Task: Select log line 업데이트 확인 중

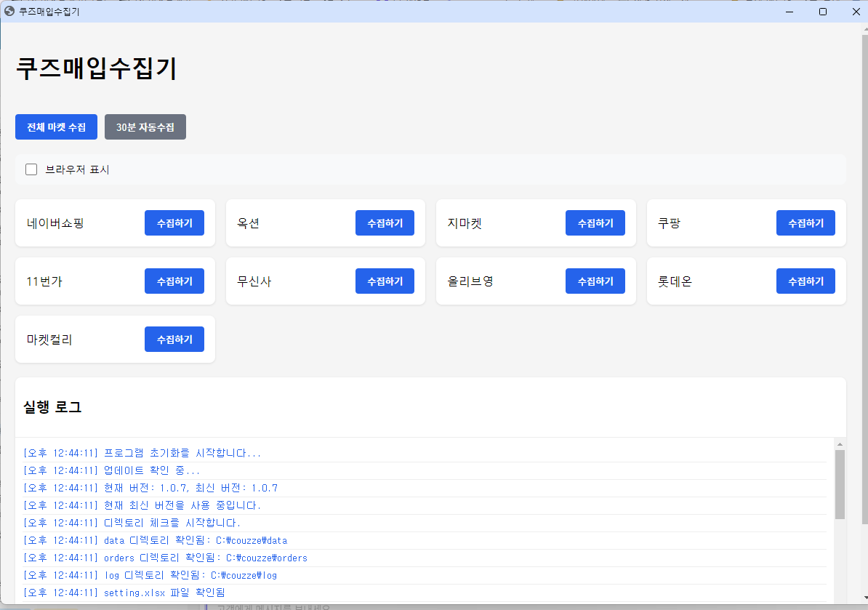Action: 425,470
